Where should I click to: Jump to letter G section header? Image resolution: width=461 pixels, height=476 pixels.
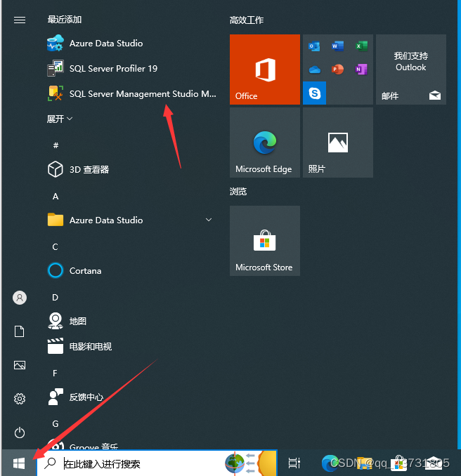click(x=56, y=423)
